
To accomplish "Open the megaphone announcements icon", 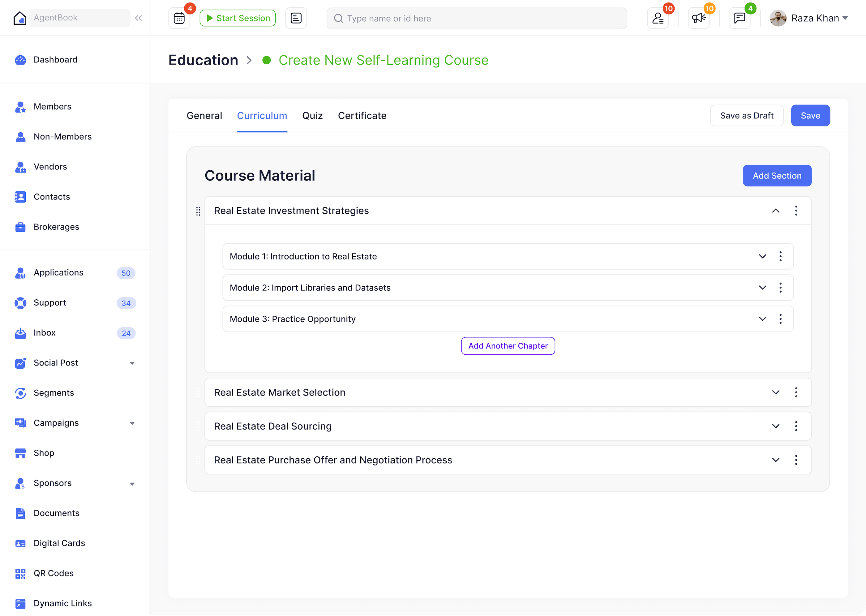I will point(698,18).
